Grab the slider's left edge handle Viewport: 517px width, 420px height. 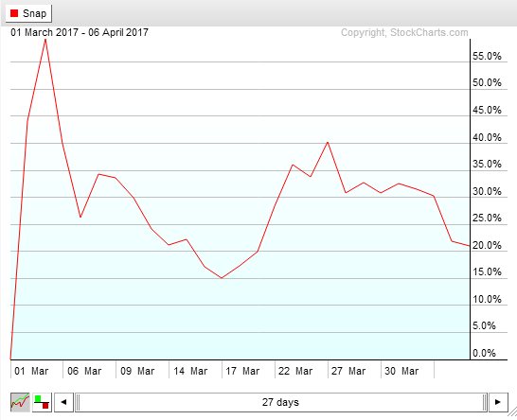click(x=79, y=402)
